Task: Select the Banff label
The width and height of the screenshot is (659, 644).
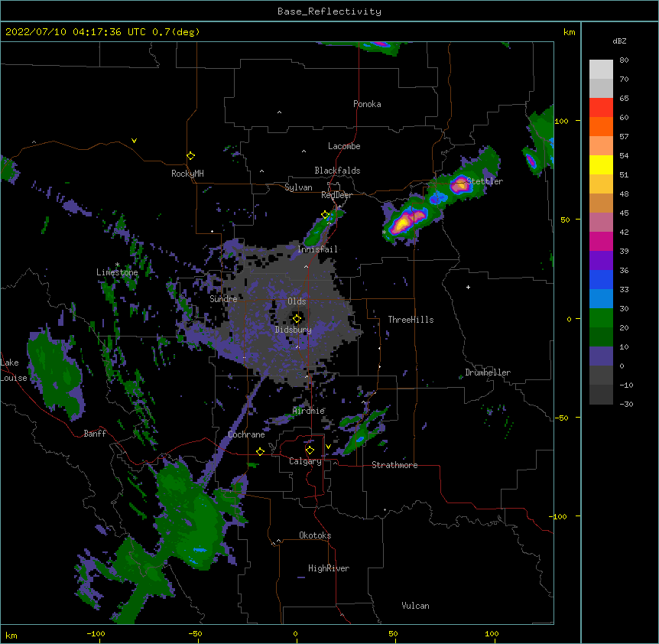Action: (x=95, y=434)
